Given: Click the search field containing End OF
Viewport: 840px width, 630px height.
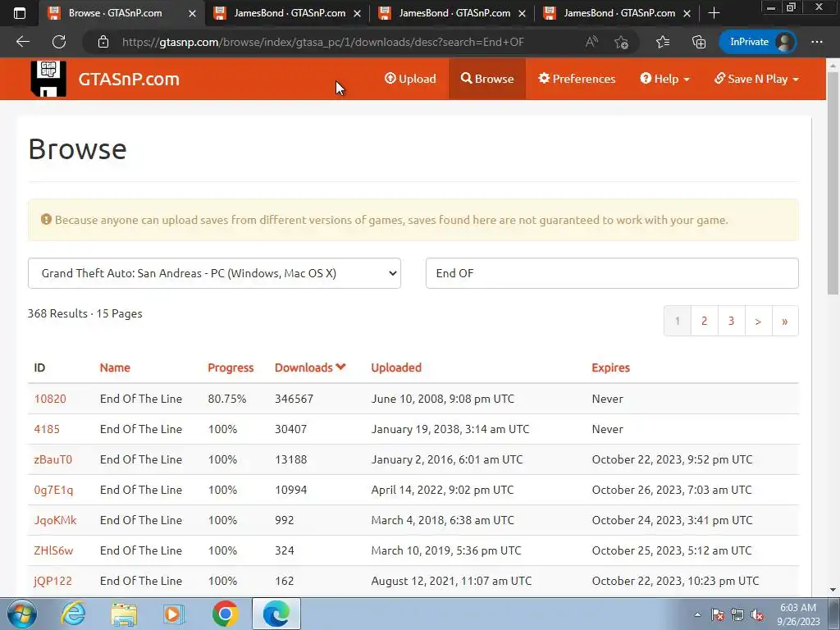Looking at the screenshot, I should (x=612, y=273).
